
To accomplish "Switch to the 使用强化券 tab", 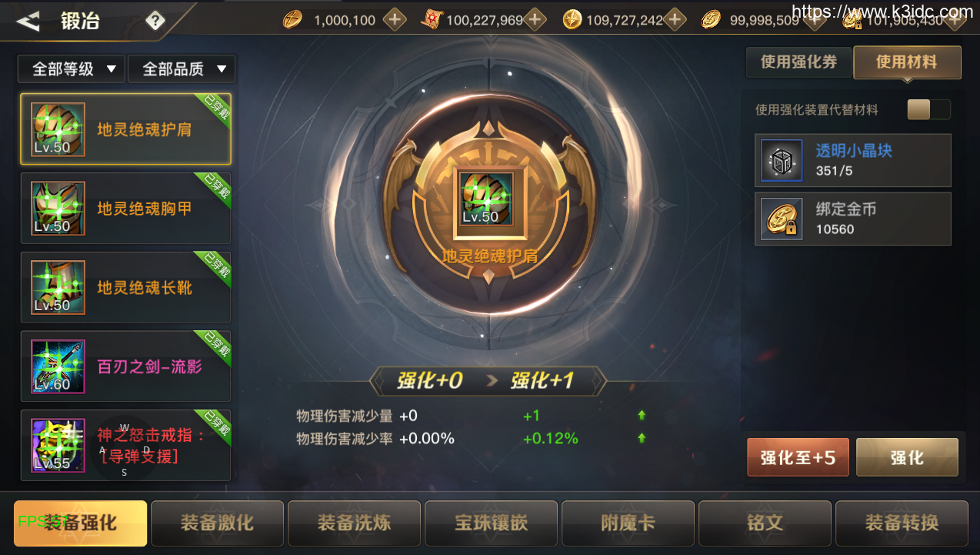I will click(x=798, y=62).
